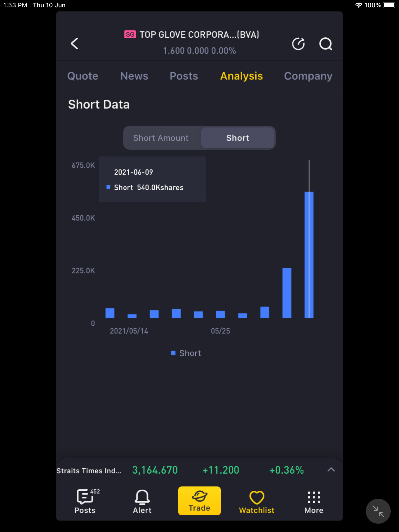Tap the refresh quote icon
The height and width of the screenshot is (532, 399).
tap(298, 44)
